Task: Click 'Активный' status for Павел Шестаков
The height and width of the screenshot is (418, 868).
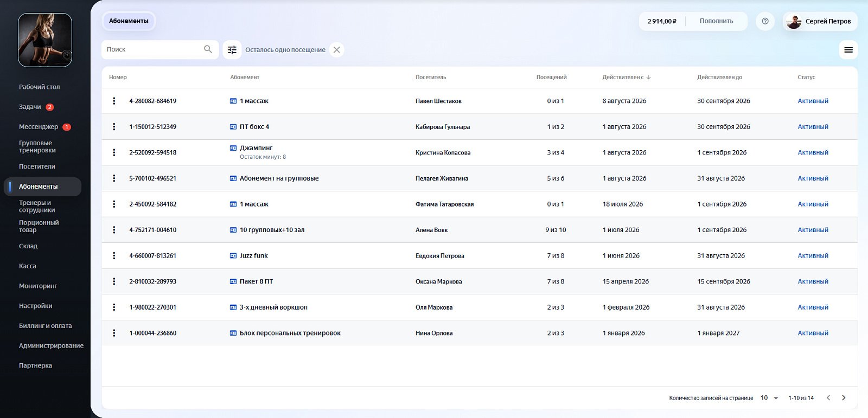Action: (x=813, y=101)
